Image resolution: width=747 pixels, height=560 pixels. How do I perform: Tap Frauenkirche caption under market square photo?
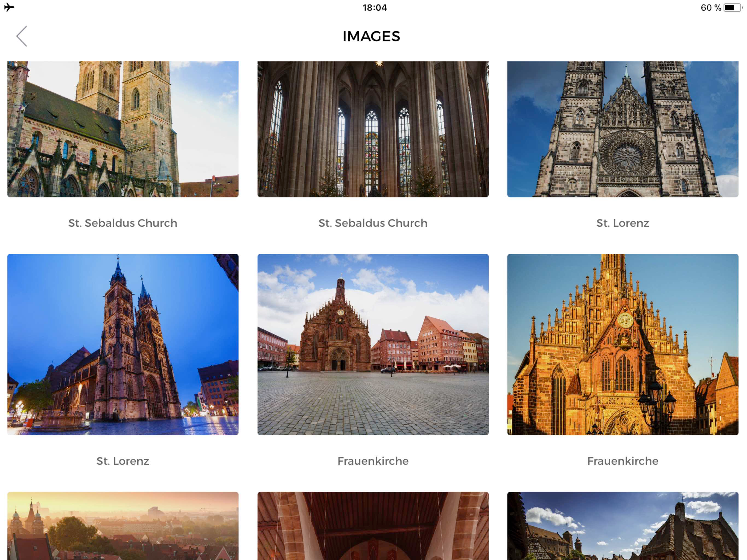click(x=373, y=461)
